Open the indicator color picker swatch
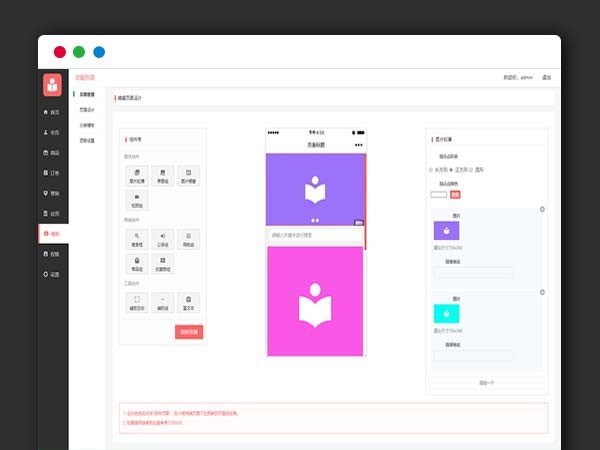The width and height of the screenshot is (600, 450). pos(439,194)
